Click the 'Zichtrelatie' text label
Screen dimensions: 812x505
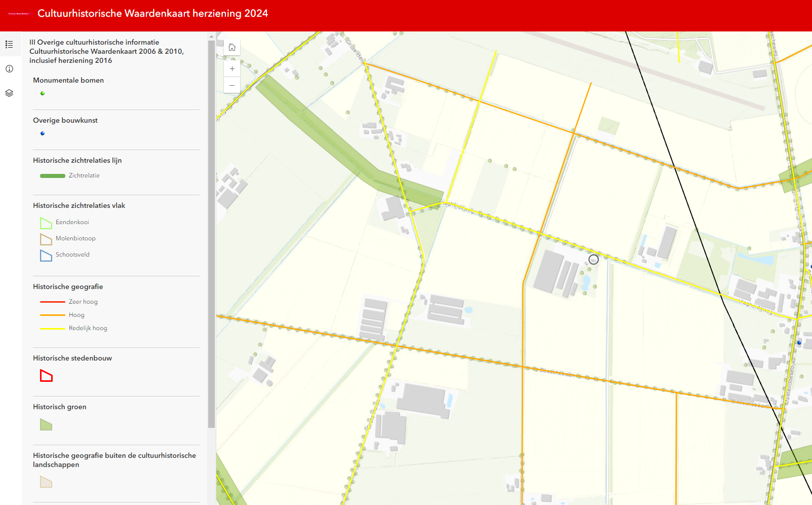84,175
